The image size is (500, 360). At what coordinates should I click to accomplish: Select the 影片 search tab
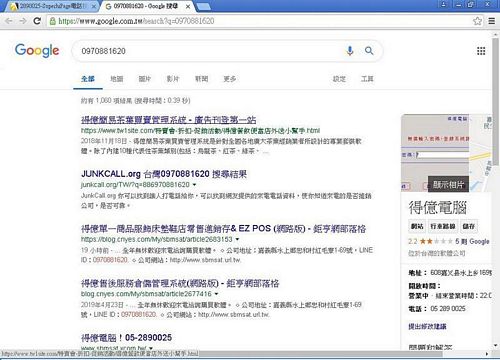pyautogui.click(x=173, y=79)
